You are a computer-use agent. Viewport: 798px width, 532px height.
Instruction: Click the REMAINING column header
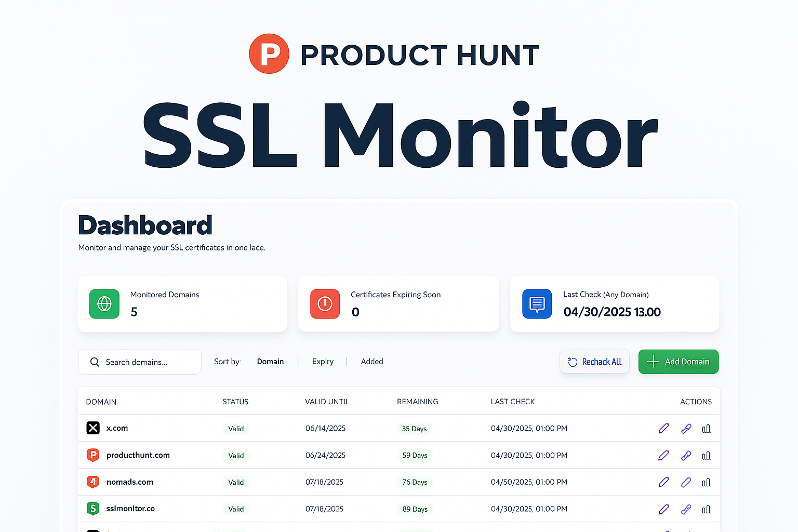417,402
